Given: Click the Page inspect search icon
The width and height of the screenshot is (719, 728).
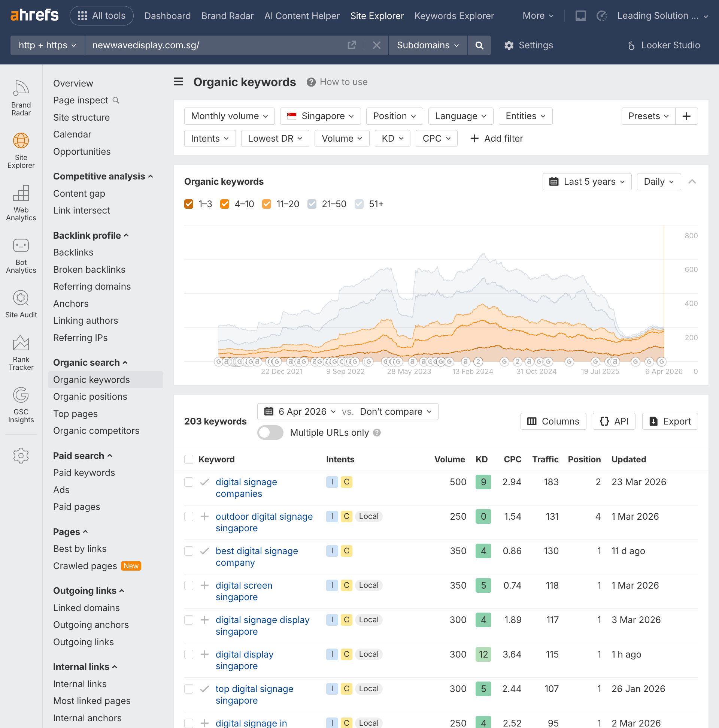Looking at the screenshot, I should coord(116,100).
